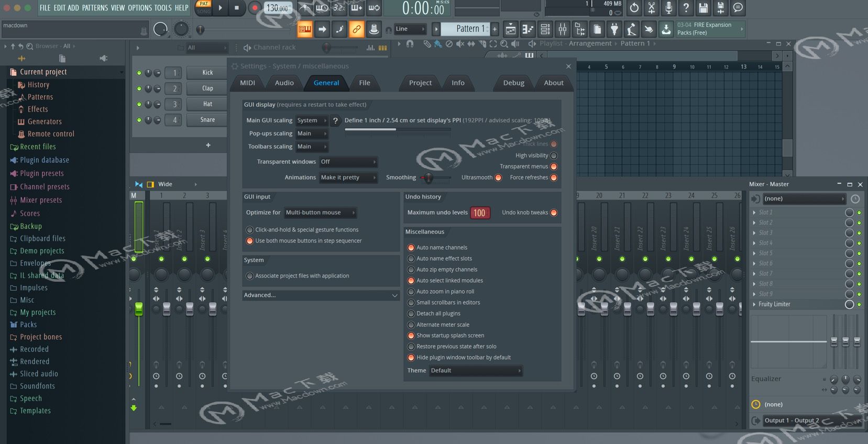Open the help question mark icon in toolbar
Viewport: 868px width, 444px height.
click(x=686, y=8)
